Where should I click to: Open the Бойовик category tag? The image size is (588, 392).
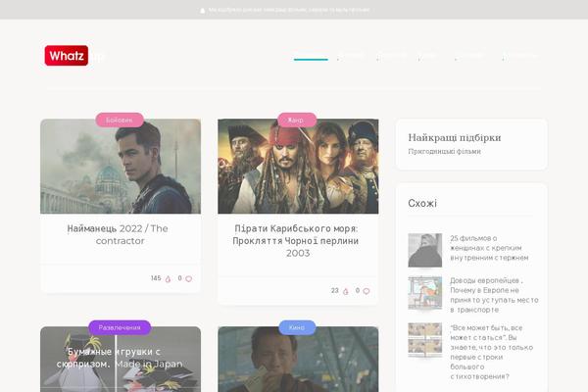(x=120, y=120)
